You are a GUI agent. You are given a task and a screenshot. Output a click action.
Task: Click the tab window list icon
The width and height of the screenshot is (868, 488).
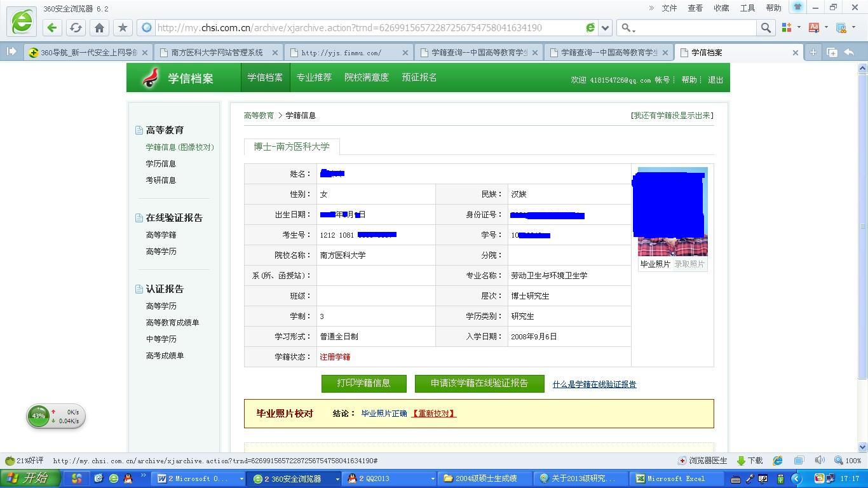[x=832, y=53]
